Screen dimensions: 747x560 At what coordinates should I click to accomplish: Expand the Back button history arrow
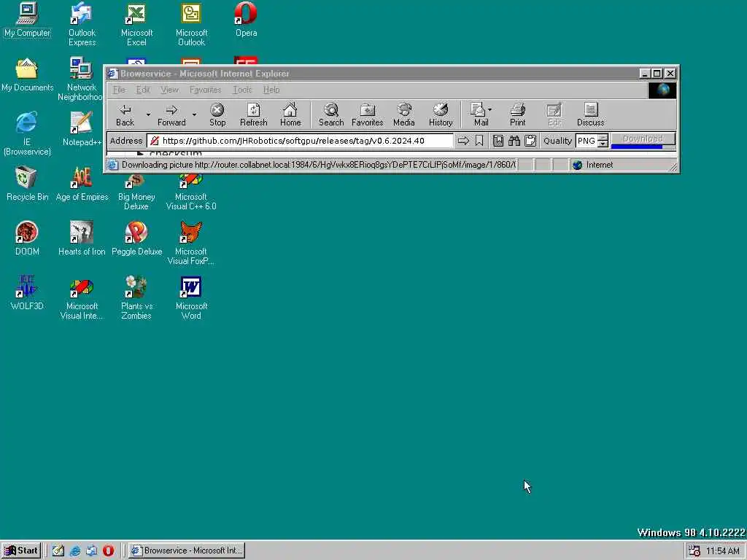(x=148, y=114)
